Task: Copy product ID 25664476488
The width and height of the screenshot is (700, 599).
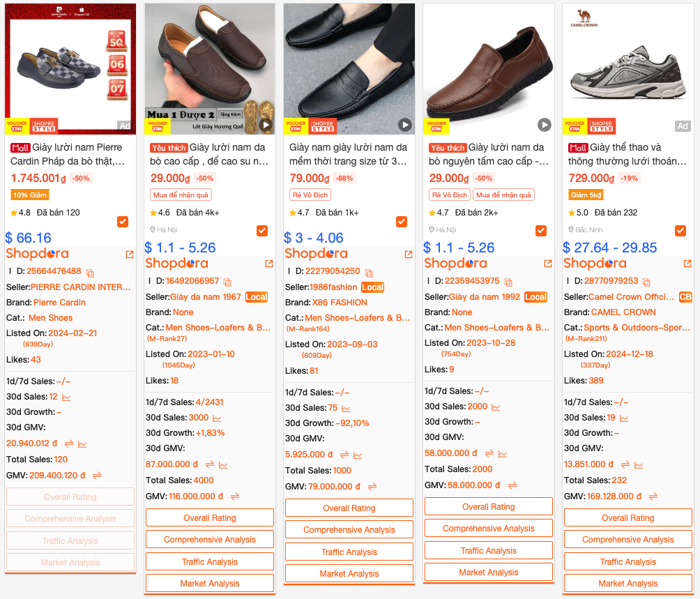Action: tap(90, 273)
